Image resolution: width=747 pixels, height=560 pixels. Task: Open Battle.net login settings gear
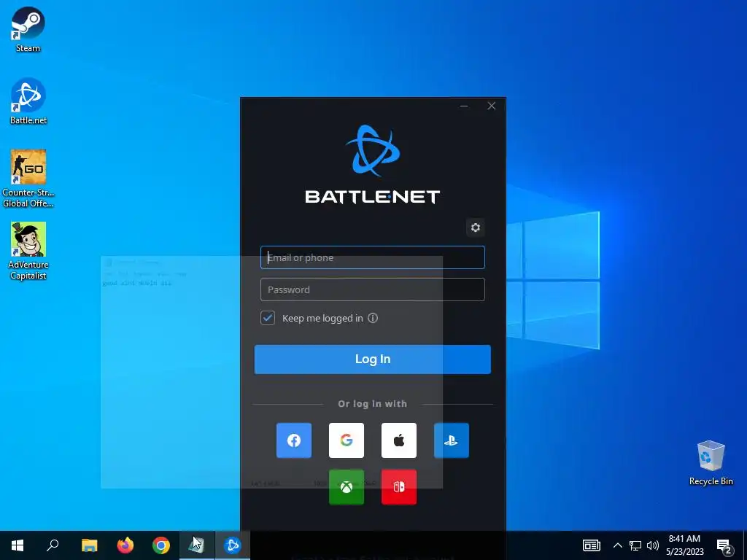pos(476,227)
